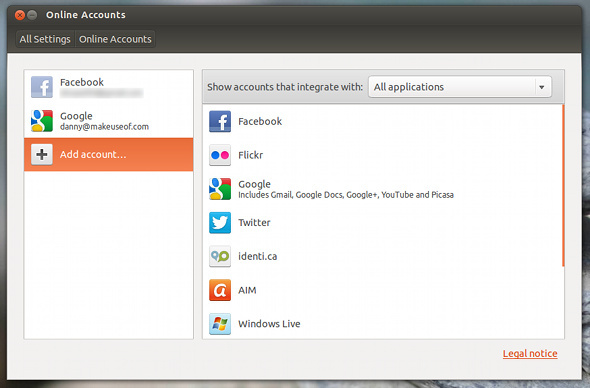Select the Add account… entry
Viewport: 590px width, 388px height.
(x=109, y=154)
